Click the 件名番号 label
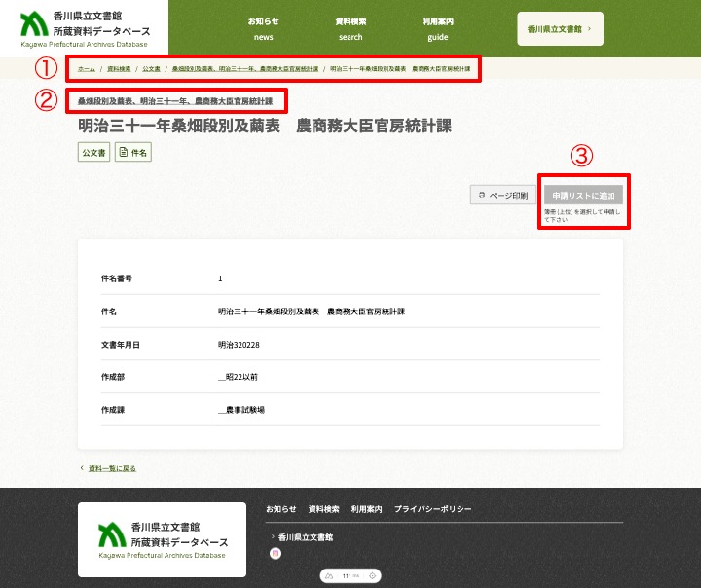This screenshot has width=701, height=588. (x=117, y=278)
